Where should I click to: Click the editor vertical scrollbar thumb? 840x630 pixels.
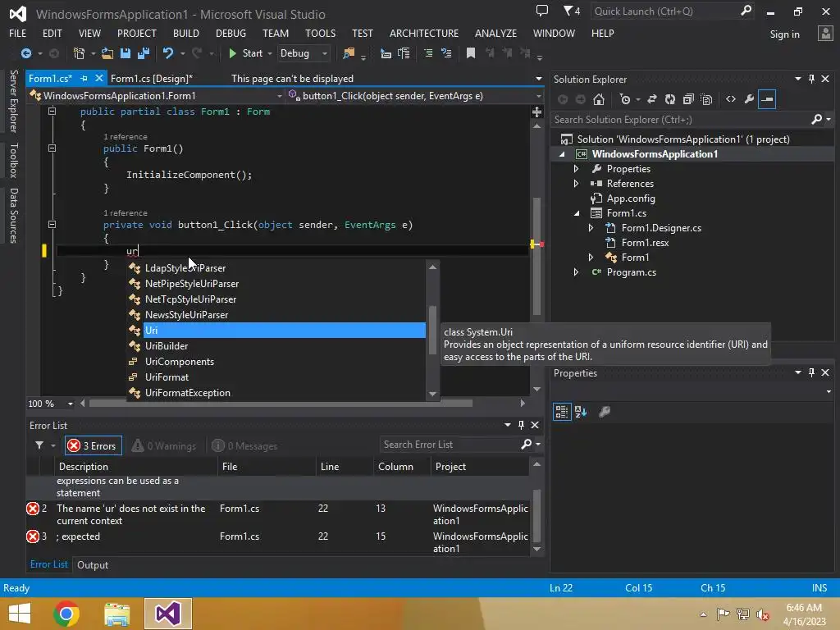pyautogui.click(x=536, y=256)
